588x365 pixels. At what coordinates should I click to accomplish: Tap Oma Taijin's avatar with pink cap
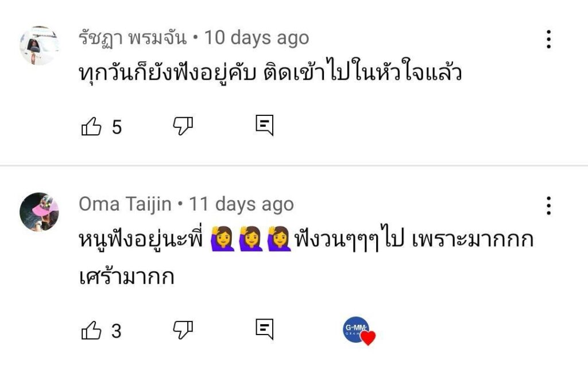tap(39, 212)
